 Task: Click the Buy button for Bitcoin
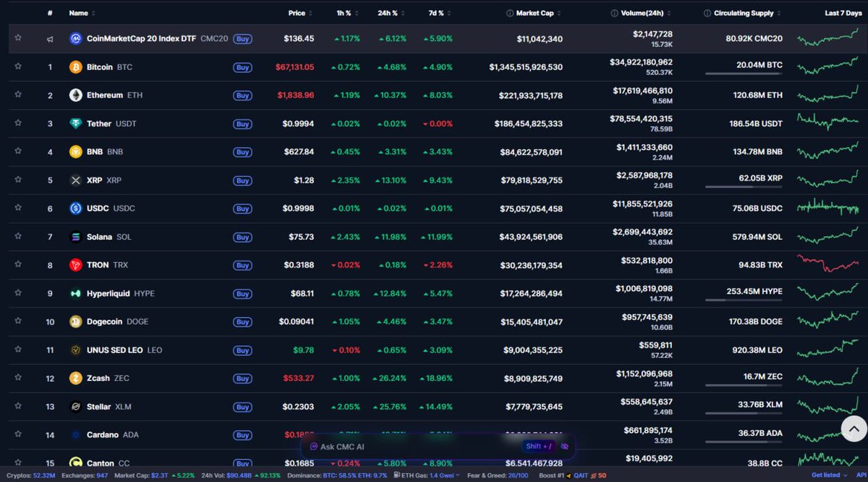pos(242,67)
